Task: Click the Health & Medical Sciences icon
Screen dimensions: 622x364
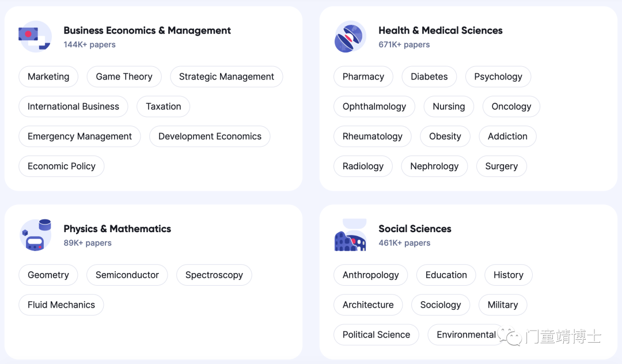Action: coord(350,36)
